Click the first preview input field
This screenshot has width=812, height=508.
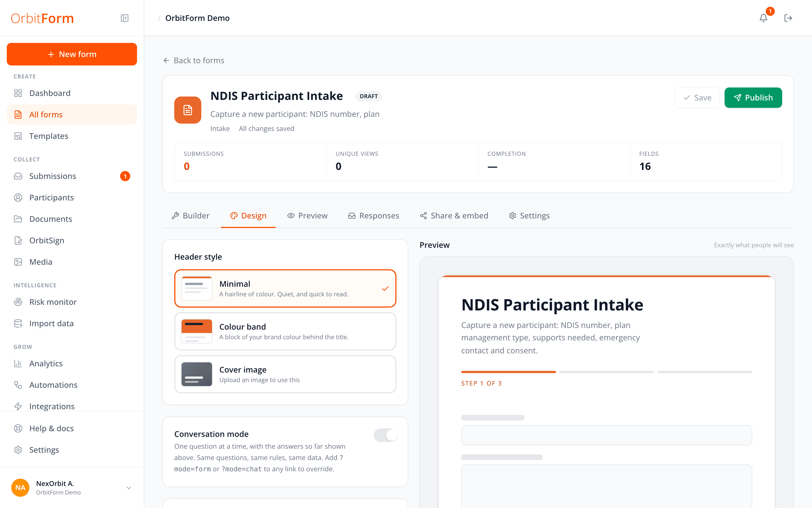click(x=607, y=435)
